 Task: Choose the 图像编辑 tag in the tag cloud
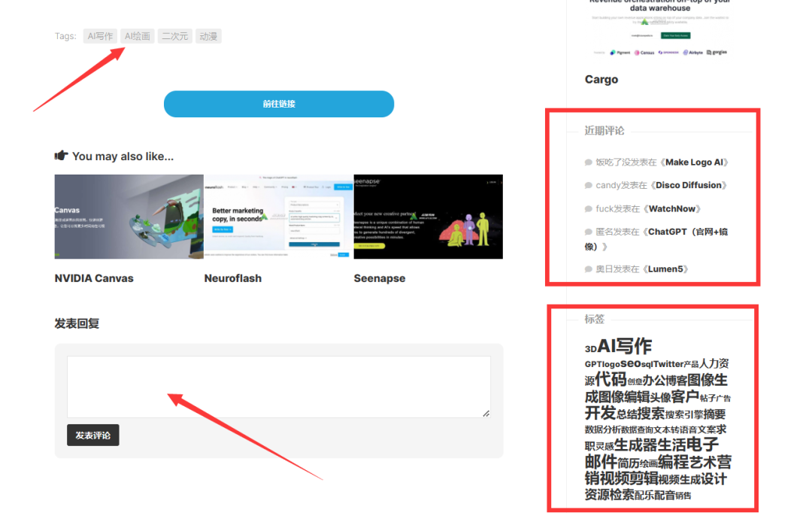pyautogui.click(x=624, y=397)
